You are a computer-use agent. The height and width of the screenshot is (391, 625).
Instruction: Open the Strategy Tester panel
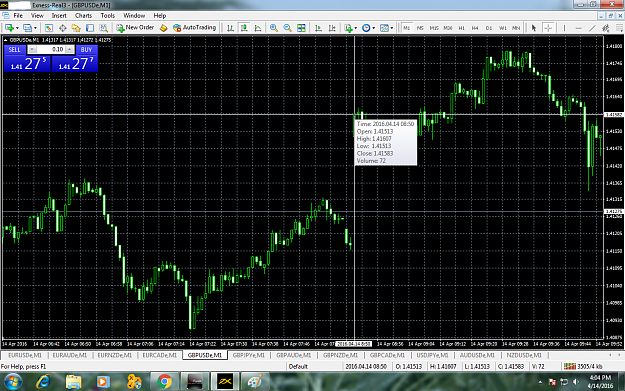point(103,28)
